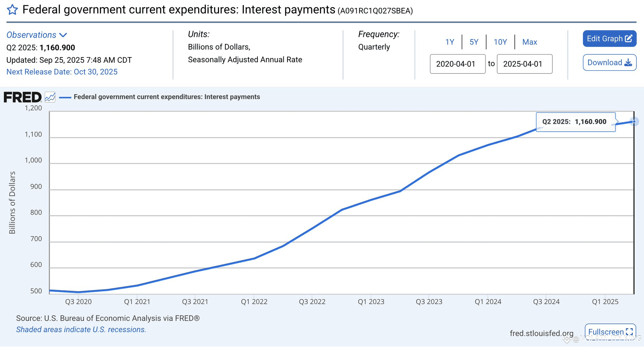Open the Next Release Date link

(62, 72)
